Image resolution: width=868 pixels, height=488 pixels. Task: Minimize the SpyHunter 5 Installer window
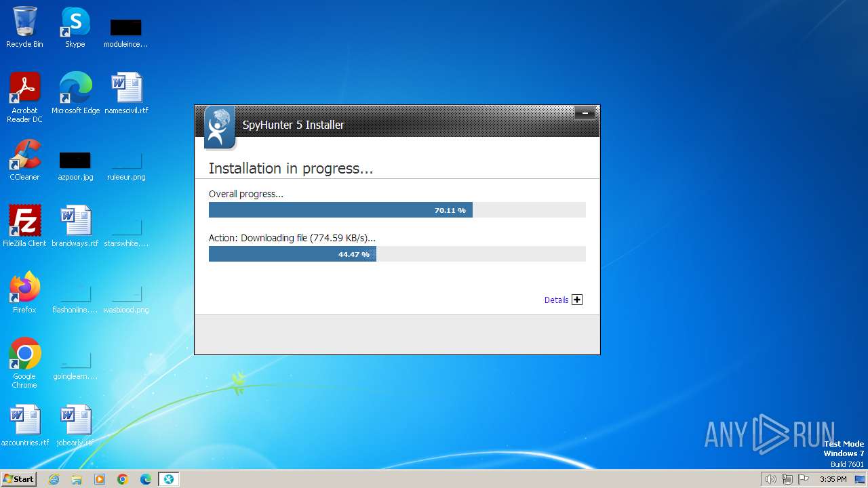pos(585,113)
